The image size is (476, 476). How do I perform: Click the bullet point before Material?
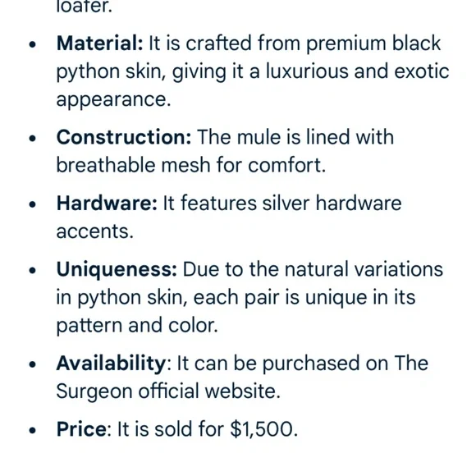[x=32, y=44]
